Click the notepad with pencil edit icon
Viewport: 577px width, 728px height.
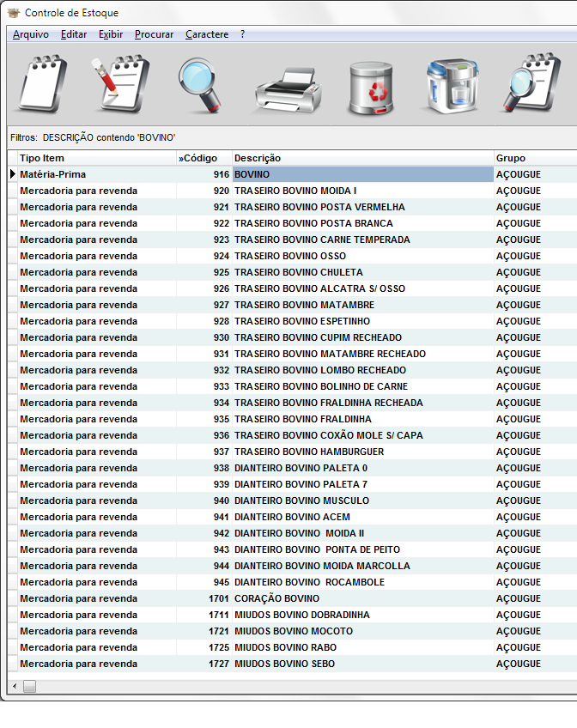point(121,84)
